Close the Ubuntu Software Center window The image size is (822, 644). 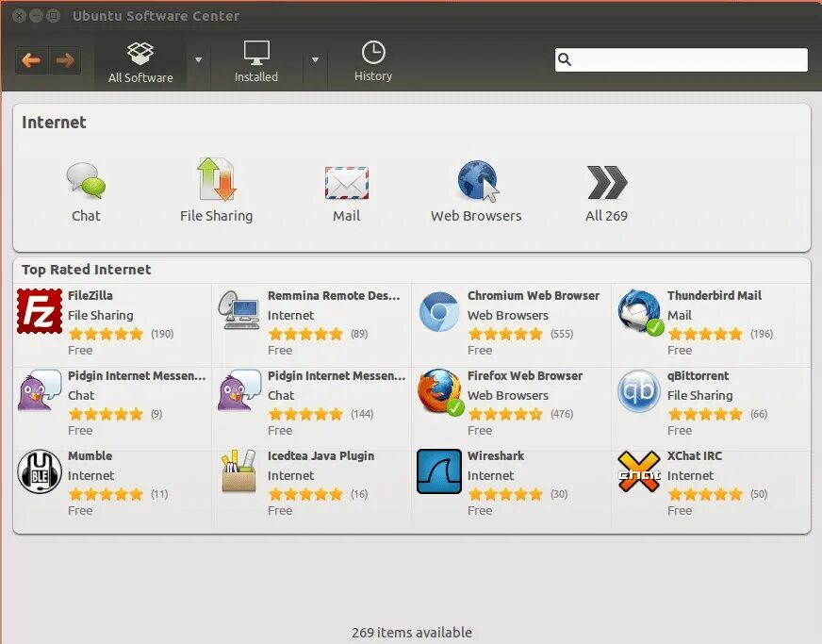click(x=20, y=16)
